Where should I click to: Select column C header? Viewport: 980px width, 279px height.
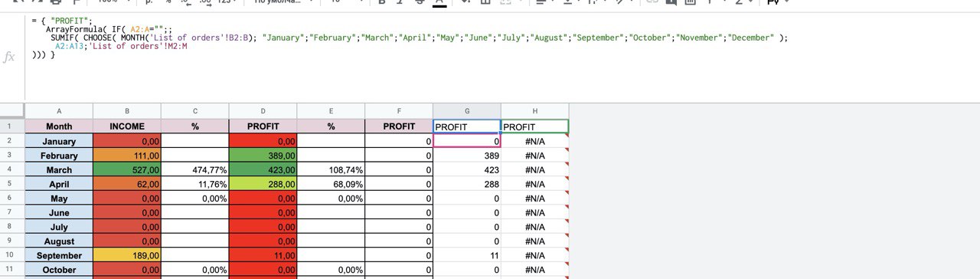(195, 111)
